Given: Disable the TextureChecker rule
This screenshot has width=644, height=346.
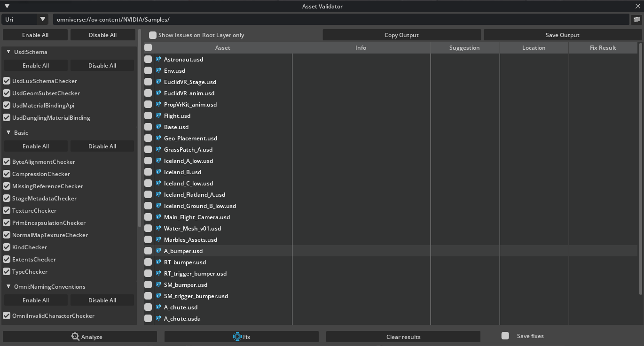Looking at the screenshot, I should pyautogui.click(x=7, y=210).
